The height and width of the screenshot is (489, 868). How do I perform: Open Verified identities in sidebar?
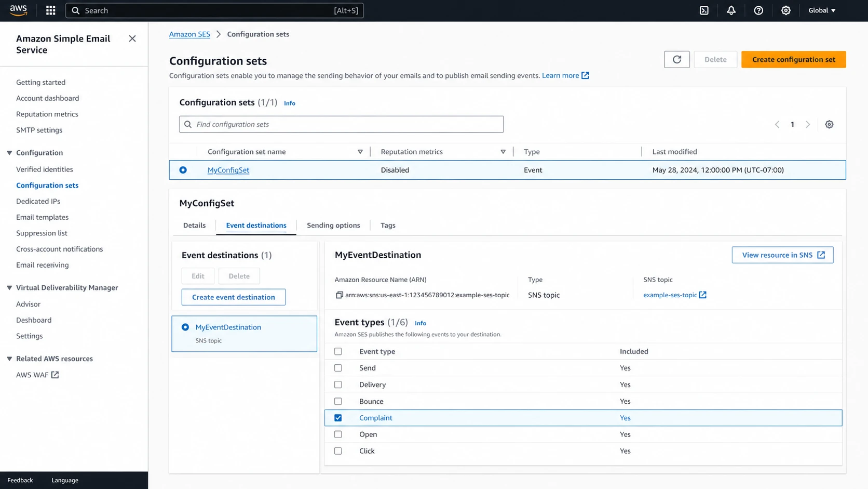(x=45, y=169)
